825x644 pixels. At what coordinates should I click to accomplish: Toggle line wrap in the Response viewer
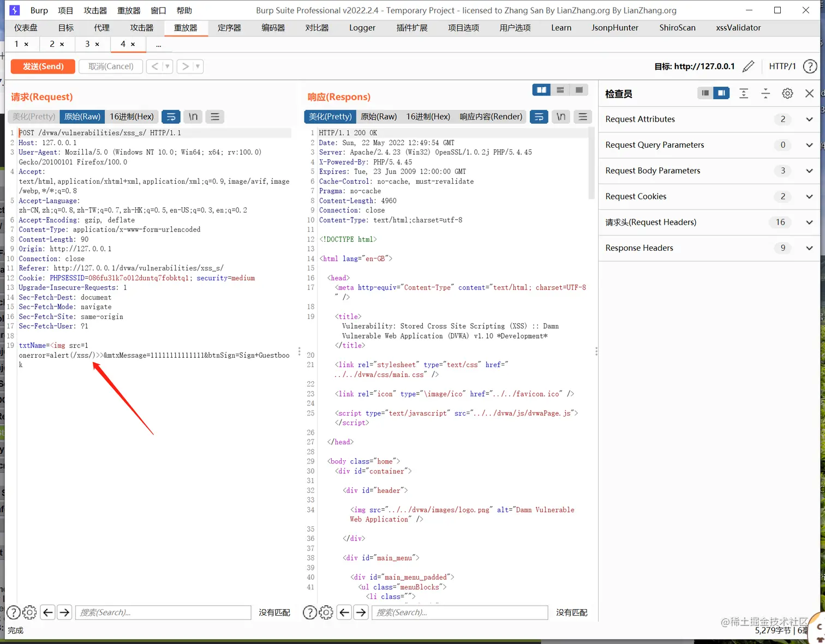pos(539,117)
